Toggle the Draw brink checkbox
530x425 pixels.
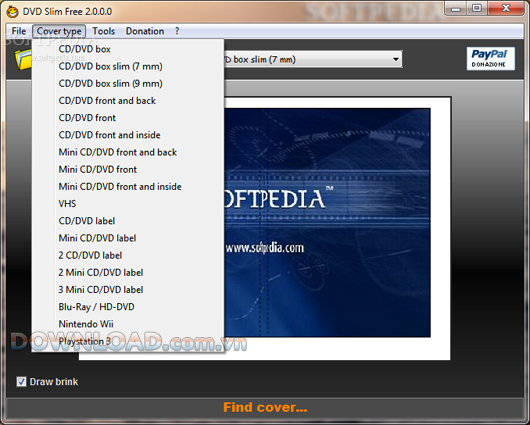click(x=21, y=382)
